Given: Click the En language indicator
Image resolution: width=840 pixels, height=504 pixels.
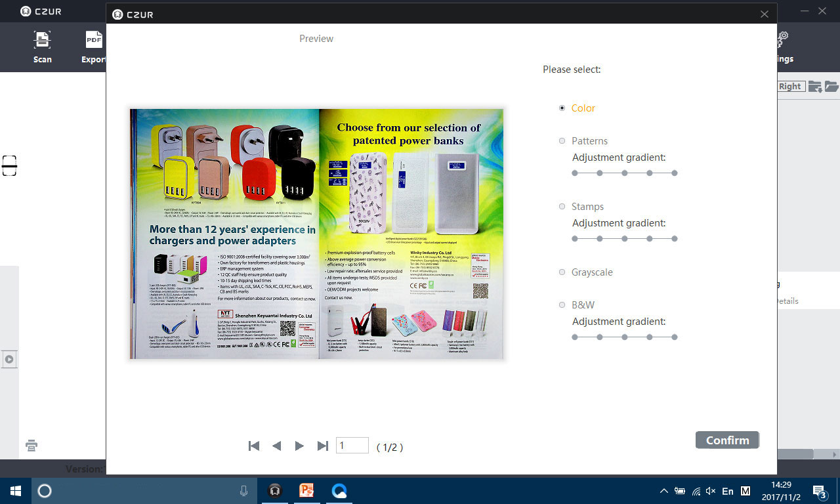Looking at the screenshot, I should (728, 491).
